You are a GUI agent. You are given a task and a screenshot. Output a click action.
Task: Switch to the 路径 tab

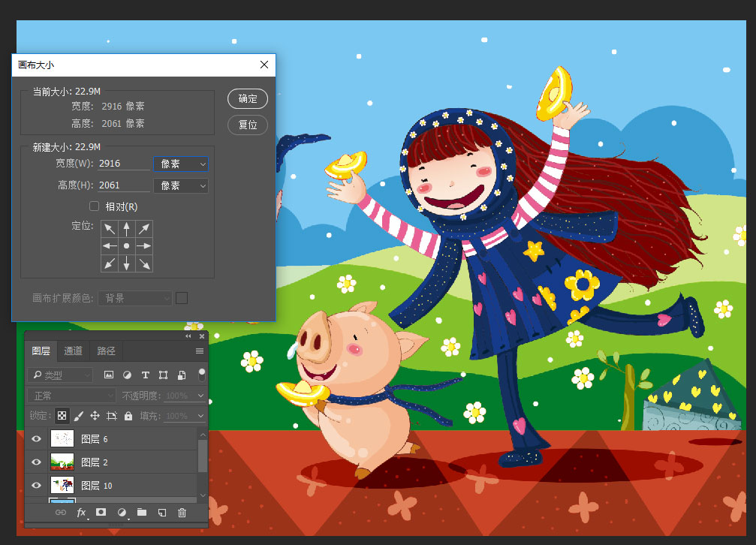point(106,351)
